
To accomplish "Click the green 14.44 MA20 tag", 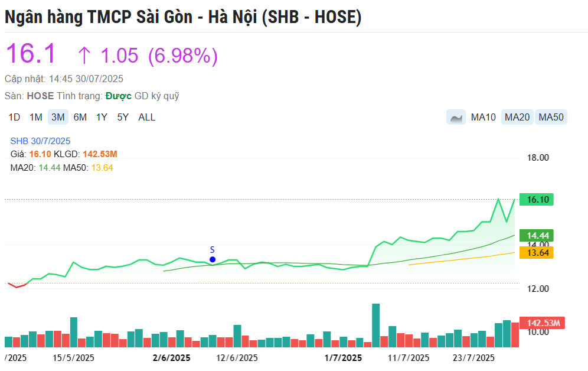I will tap(537, 236).
